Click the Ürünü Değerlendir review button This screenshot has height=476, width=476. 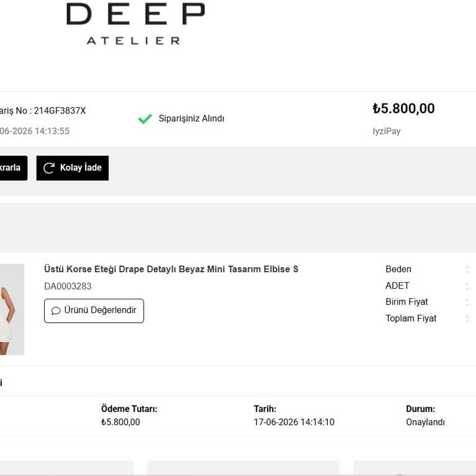94,311
